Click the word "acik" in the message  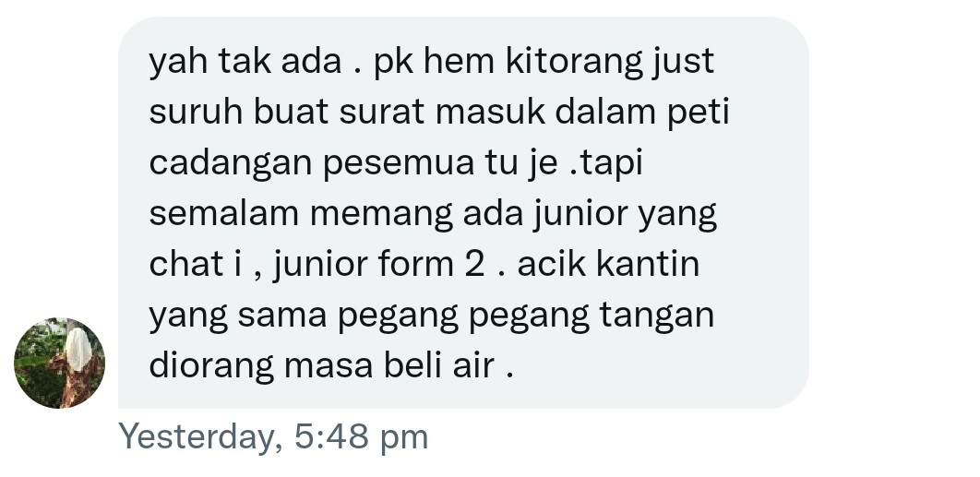point(552,265)
